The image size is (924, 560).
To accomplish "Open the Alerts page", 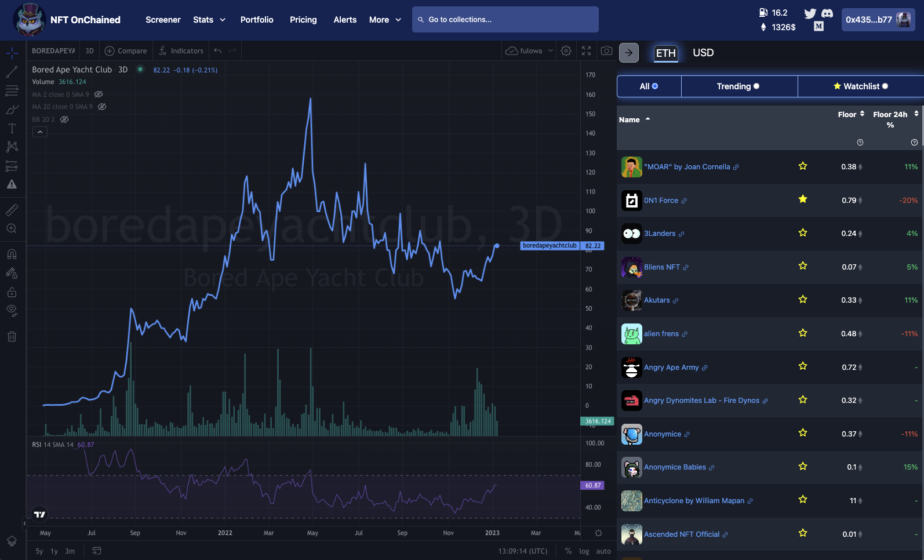I will pos(345,20).
